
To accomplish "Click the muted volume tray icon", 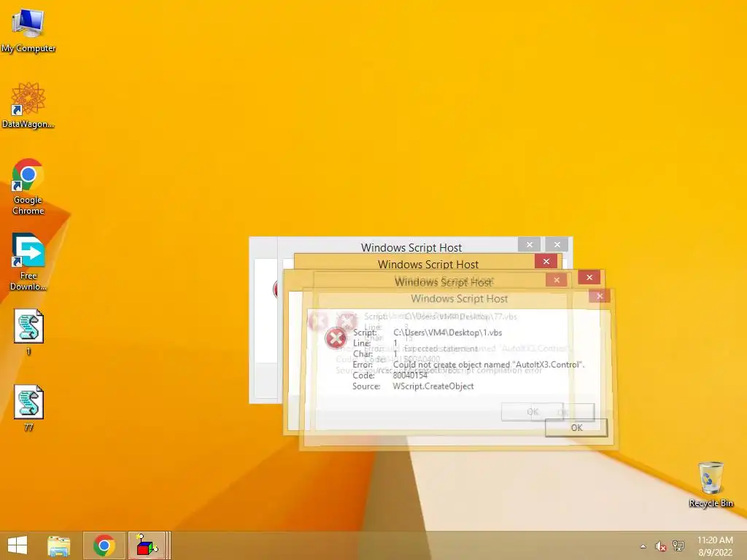I will [x=660, y=546].
